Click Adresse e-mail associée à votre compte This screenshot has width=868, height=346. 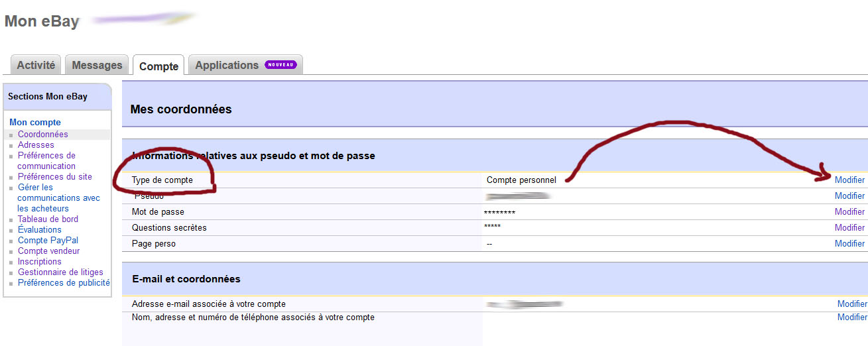pos(209,304)
